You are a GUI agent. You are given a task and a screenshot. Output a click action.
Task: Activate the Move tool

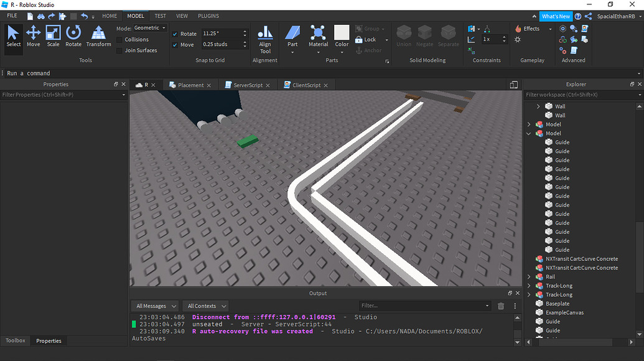(x=33, y=36)
